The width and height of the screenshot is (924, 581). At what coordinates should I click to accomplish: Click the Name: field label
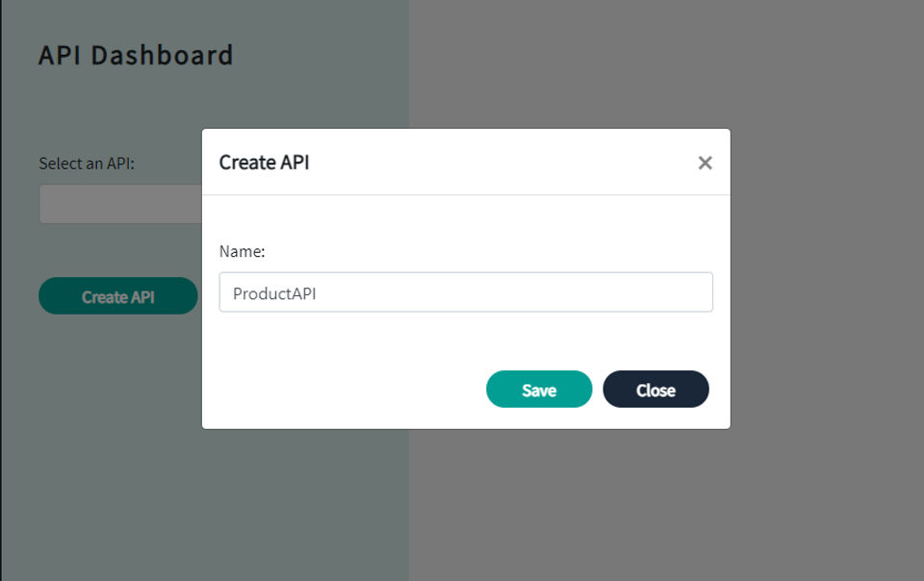click(x=242, y=251)
